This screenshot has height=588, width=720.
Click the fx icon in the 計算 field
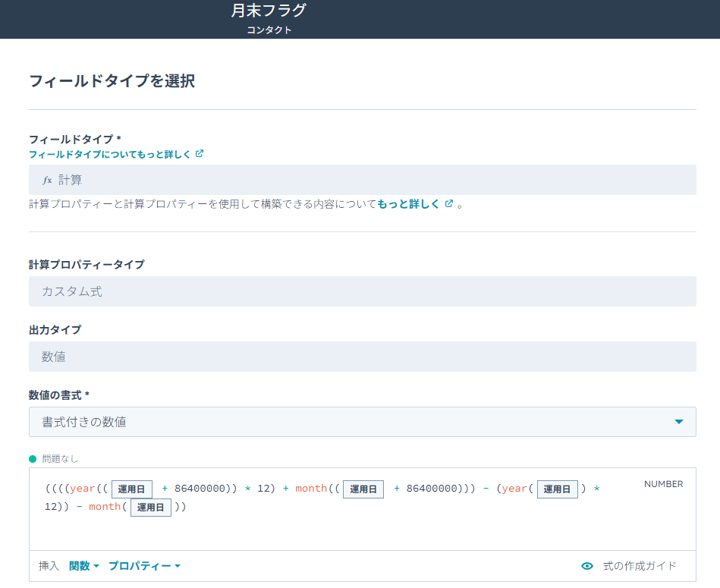point(47,181)
